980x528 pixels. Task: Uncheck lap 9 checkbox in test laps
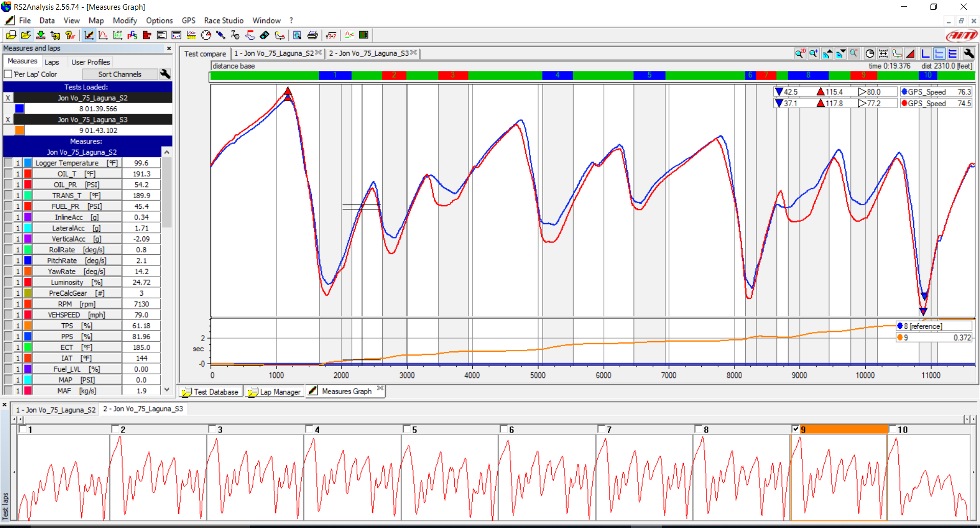(796, 429)
